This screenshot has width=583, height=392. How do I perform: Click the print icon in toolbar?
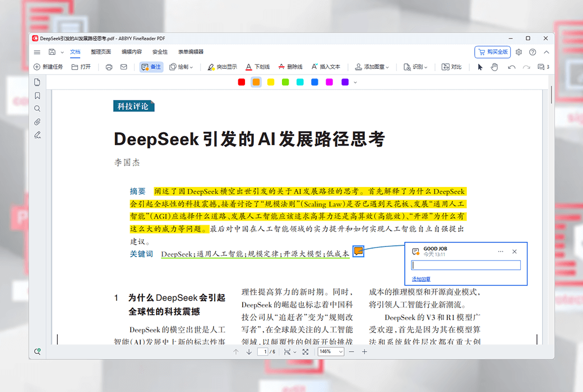pos(109,67)
